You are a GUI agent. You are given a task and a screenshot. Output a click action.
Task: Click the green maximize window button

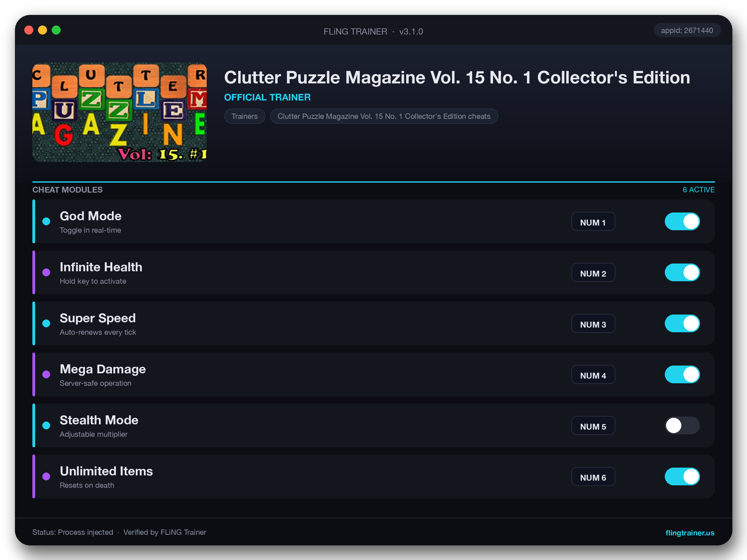56,30
